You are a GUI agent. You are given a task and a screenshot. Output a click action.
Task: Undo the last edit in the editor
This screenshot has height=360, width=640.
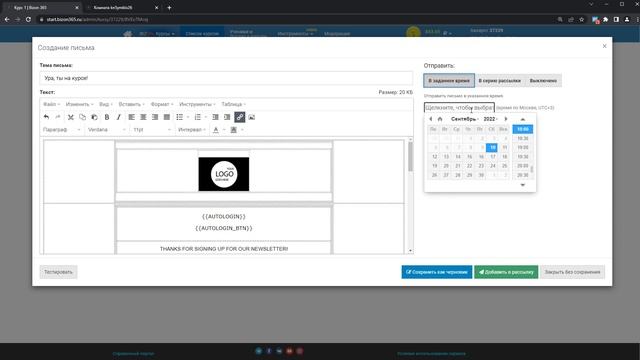point(46,117)
